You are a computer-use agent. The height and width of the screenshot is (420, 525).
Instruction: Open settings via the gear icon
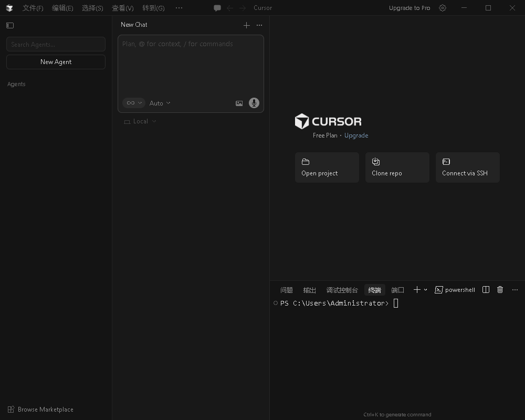coord(443,8)
